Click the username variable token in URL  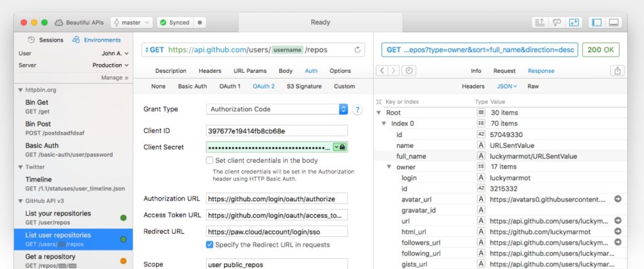pyautogui.click(x=287, y=50)
